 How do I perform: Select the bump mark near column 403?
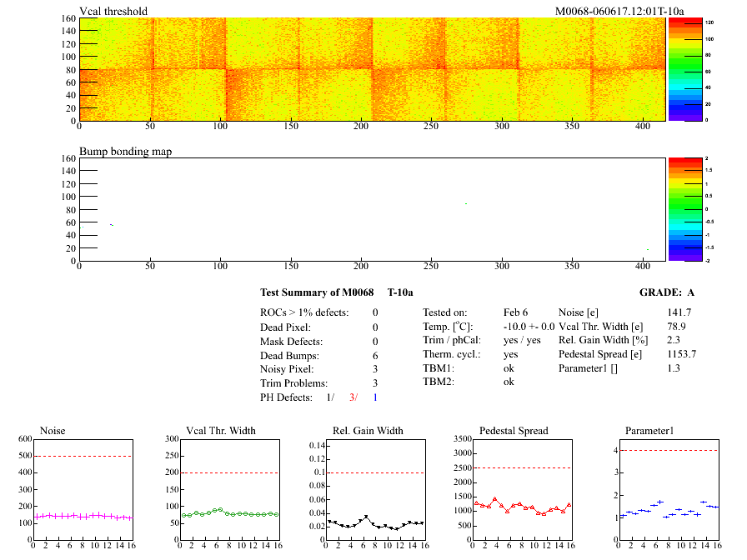tap(647, 249)
